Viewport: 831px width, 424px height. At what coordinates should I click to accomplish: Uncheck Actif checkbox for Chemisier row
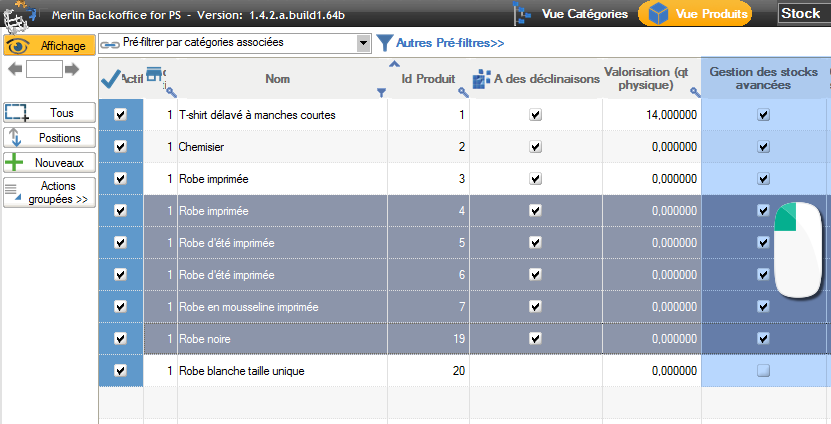[x=121, y=147]
